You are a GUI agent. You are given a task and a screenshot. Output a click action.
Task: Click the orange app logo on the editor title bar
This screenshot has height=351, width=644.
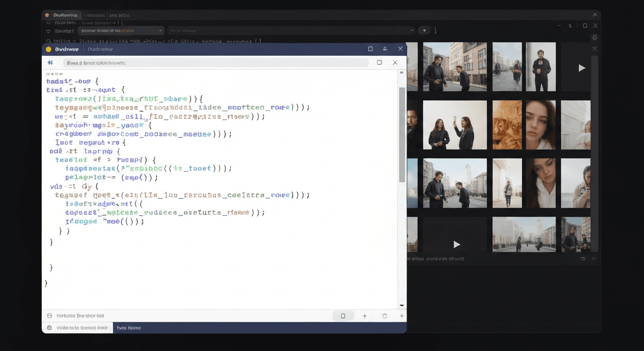pos(49,49)
